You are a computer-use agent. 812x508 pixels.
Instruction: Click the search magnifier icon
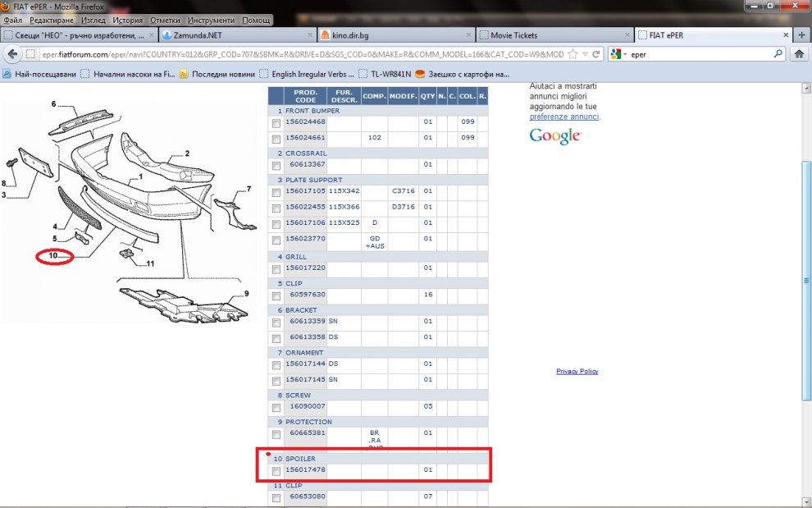click(778, 54)
